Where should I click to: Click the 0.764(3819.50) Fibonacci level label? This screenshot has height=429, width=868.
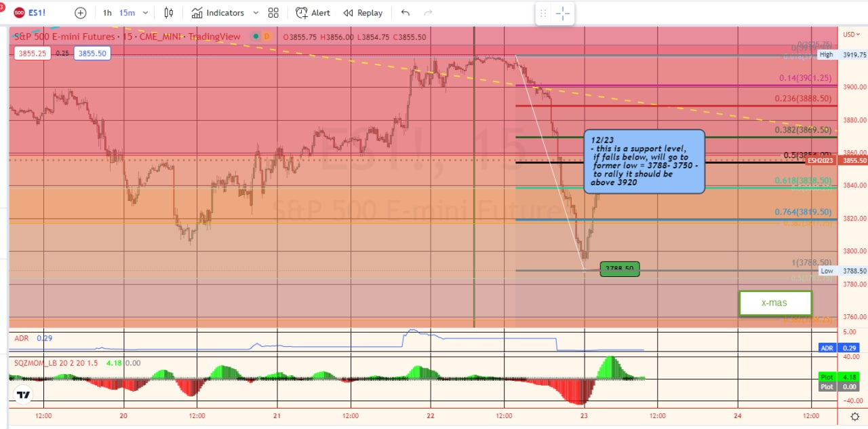point(803,212)
